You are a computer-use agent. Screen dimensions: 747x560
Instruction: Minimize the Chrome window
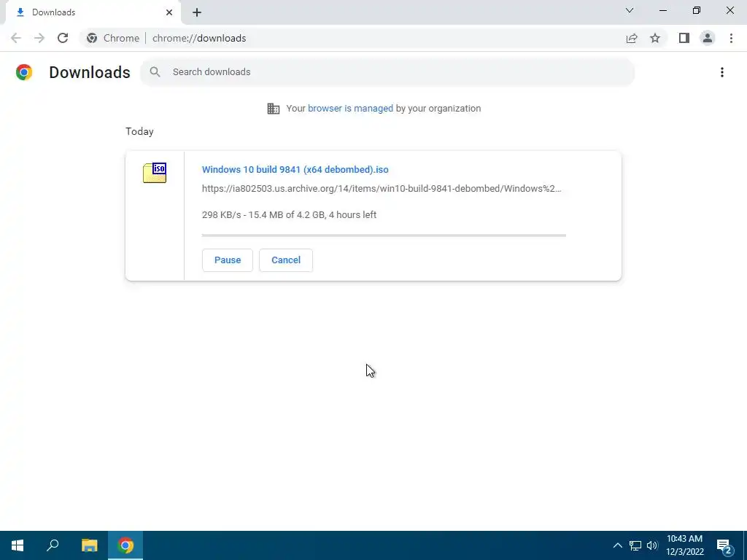[663, 10]
